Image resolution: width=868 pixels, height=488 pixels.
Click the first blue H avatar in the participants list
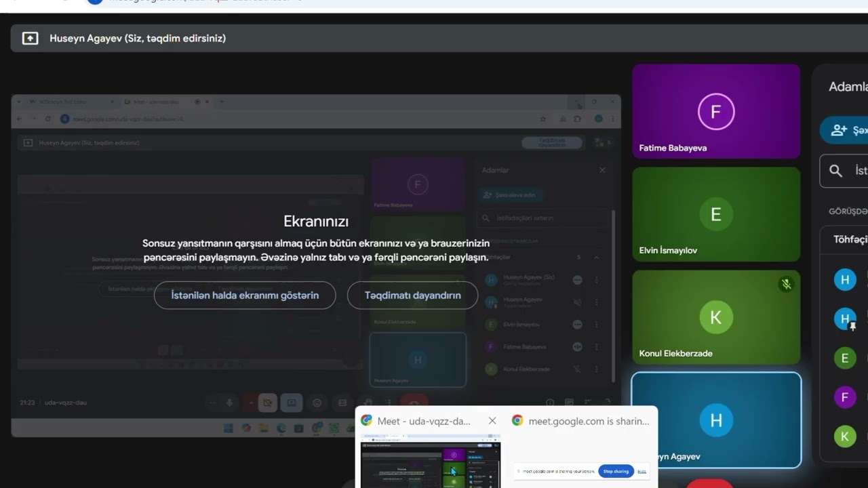845,279
